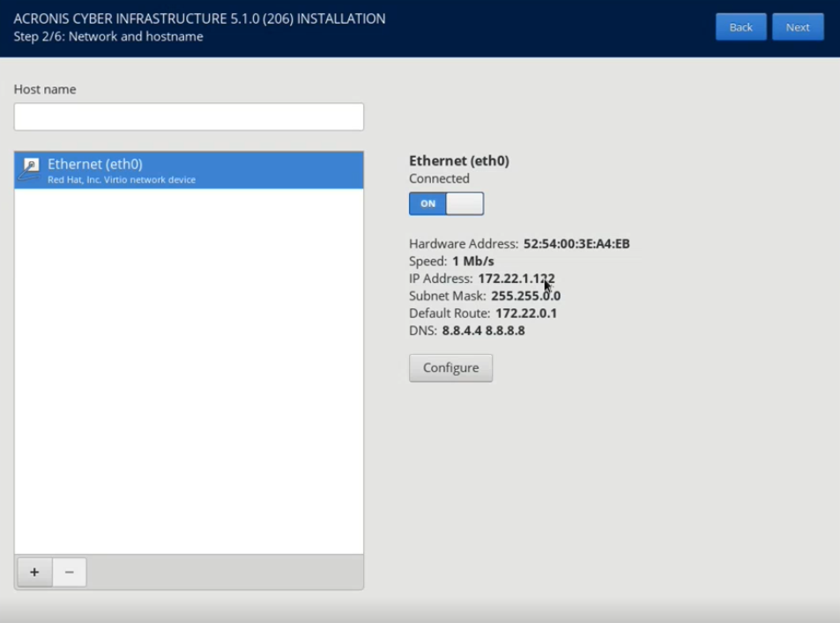Click the Subnet Mask value 255.255.0.0
The image size is (840, 623).
(x=525, y=296)
